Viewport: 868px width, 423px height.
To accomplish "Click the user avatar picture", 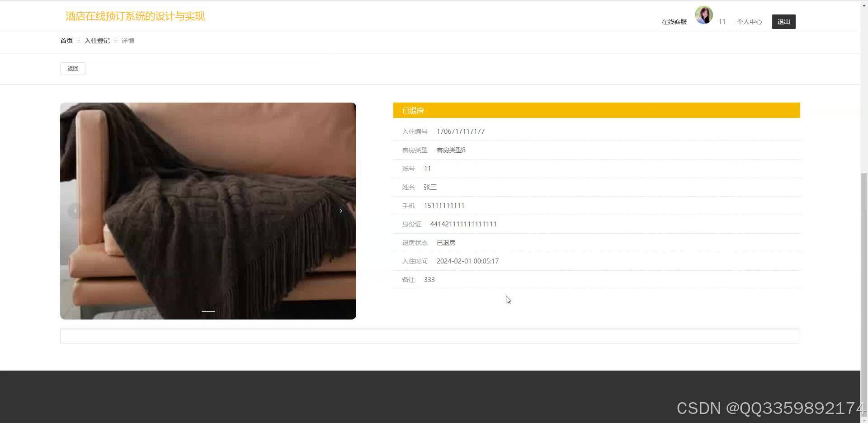I will (703, 15).
